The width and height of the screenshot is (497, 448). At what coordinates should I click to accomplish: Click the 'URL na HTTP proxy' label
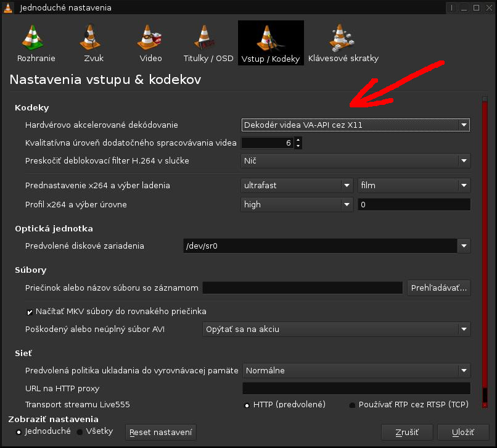62,388
